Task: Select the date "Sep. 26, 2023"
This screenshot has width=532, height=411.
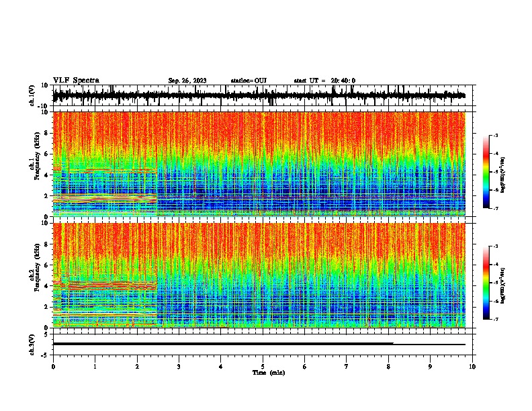Action: pyautogui.click(x=187, y=81)
